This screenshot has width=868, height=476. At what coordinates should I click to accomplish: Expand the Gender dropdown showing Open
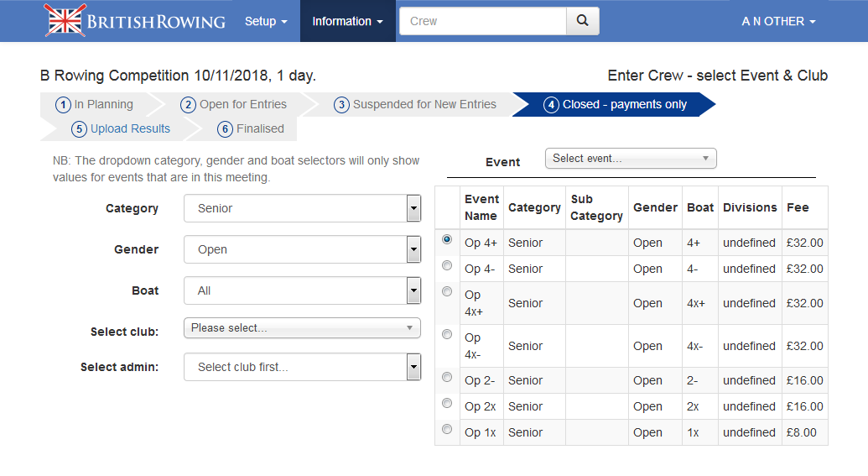pyautogui.click(x=302, y=249)
